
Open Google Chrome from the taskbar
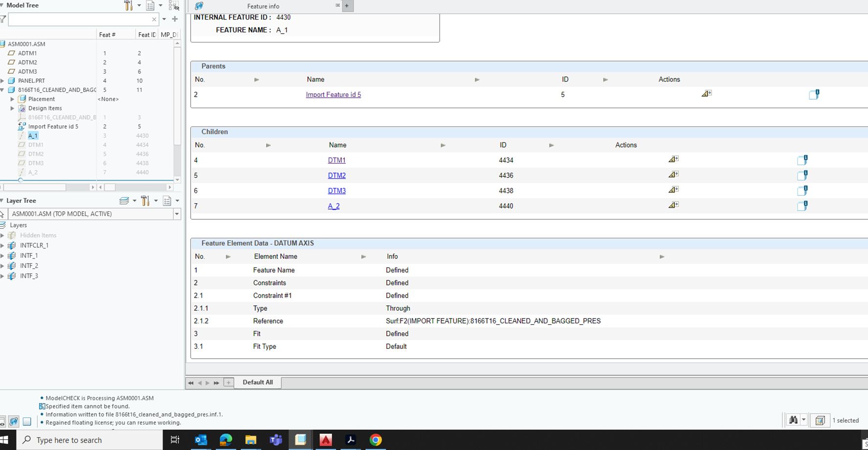pyautogui.click(x=375, y=440)
